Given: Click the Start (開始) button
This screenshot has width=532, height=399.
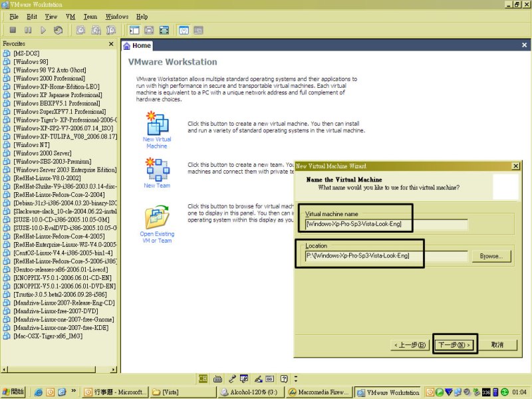Looking at the screenshot, I should pos(13,392).
